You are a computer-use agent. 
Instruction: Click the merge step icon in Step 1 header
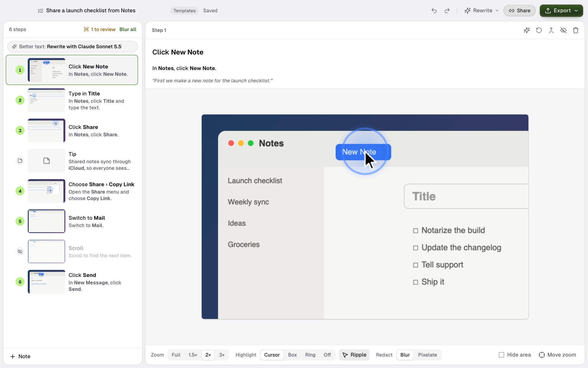[551, 30]
